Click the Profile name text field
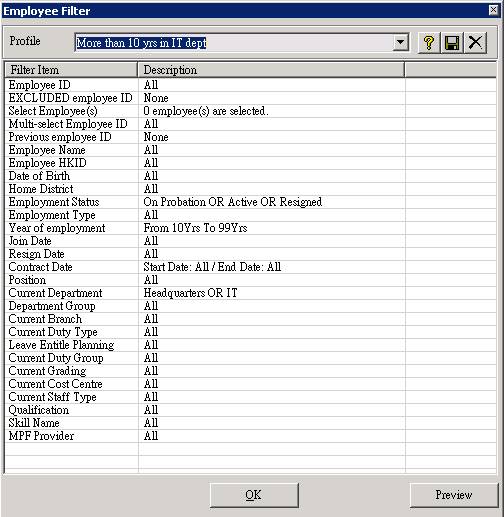The width and height of the screenshot is (504, 517). pyautogui.click(x=234, y=43)
